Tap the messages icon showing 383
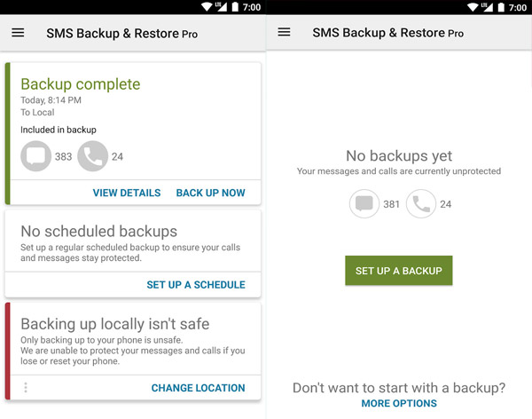The image size is (532, 419). (x=36, y=157)
